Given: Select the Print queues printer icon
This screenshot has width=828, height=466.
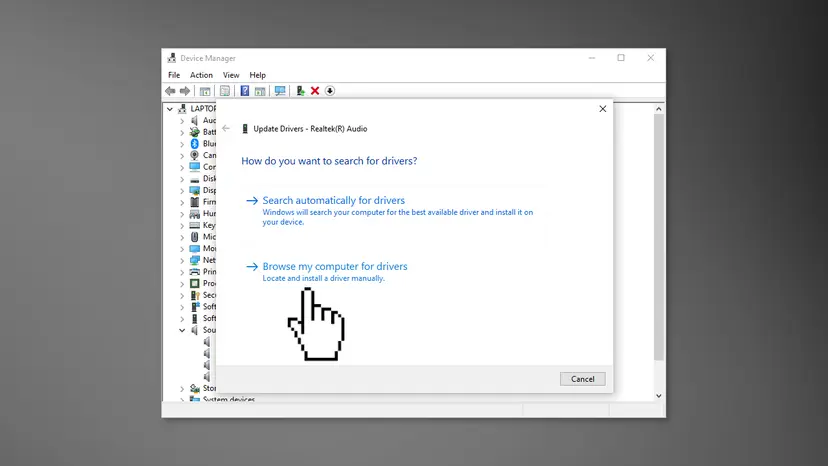Looking at the screenshot, I should (194, 272).
